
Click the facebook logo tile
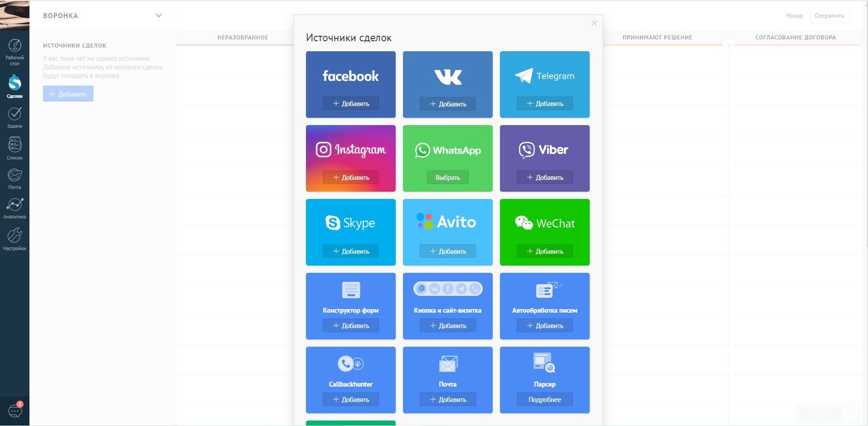[x=351, y=77]
